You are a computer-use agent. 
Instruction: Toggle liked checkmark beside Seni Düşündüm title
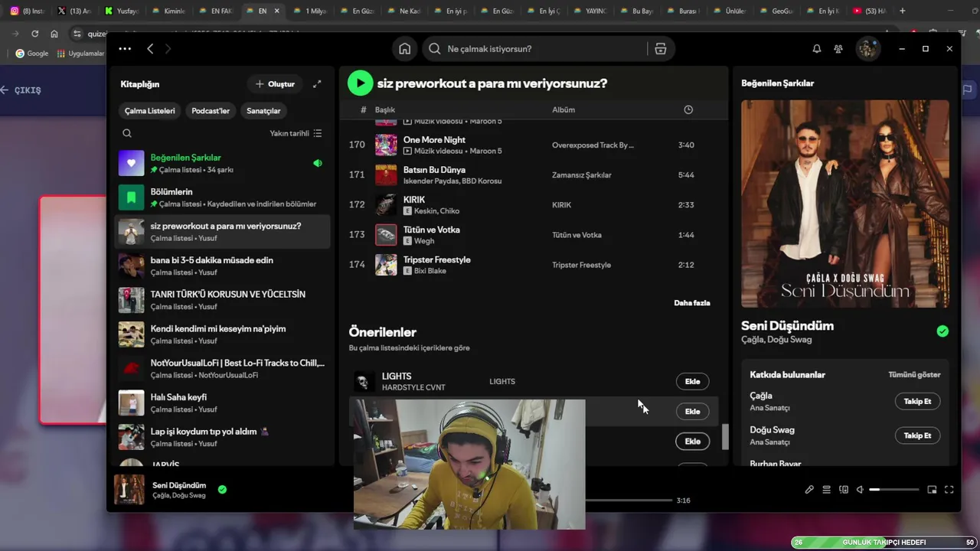942,331
